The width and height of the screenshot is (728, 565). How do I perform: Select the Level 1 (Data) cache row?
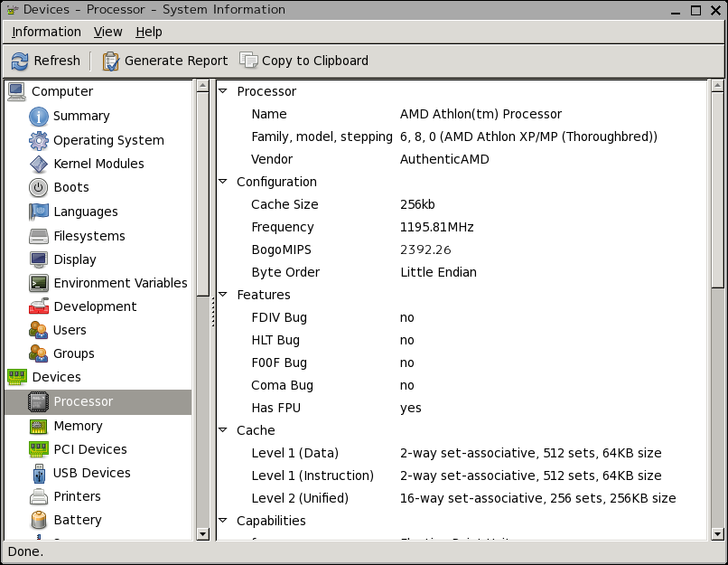click(463, 453)
